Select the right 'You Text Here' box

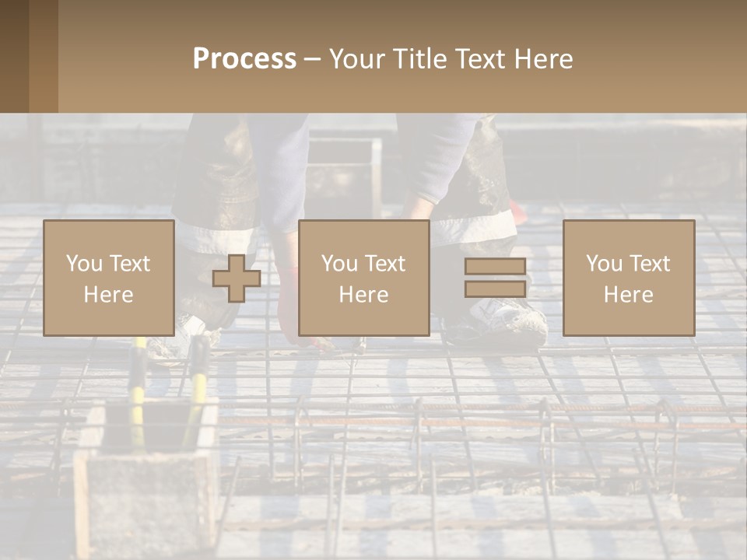[x=628, y=278]
